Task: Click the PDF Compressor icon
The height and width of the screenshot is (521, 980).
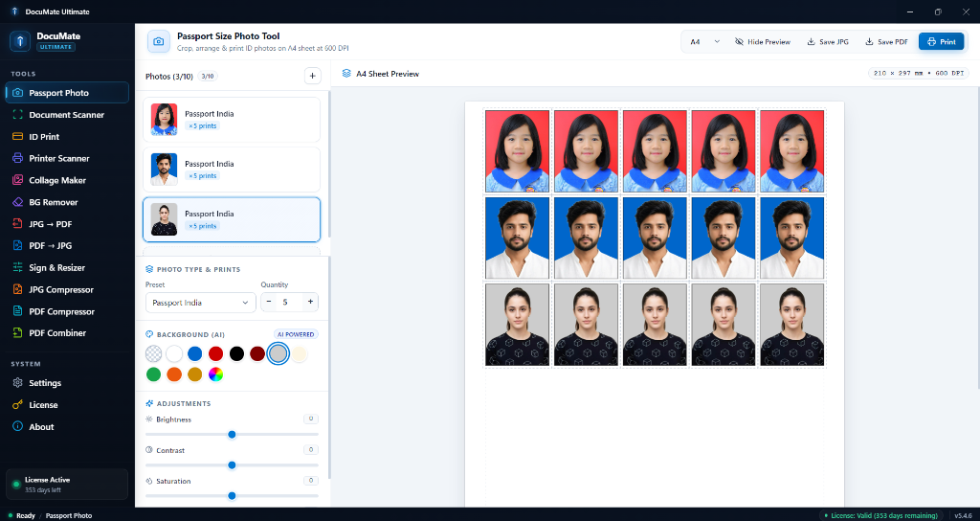Action: point(17,311)
